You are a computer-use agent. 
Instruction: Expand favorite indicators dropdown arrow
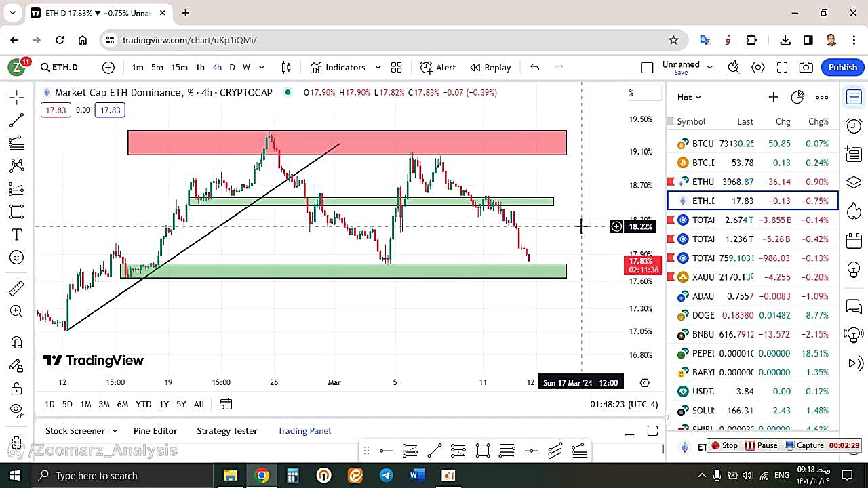[378, 67]
